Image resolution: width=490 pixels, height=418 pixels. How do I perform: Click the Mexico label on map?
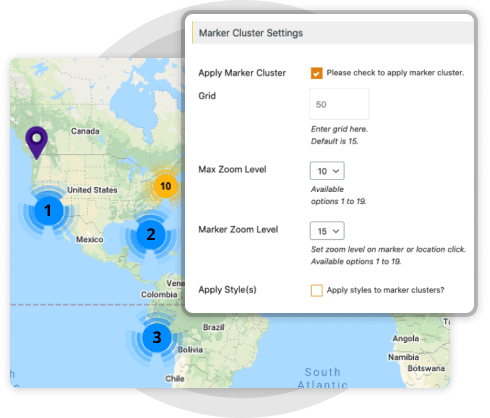point(89,239)
